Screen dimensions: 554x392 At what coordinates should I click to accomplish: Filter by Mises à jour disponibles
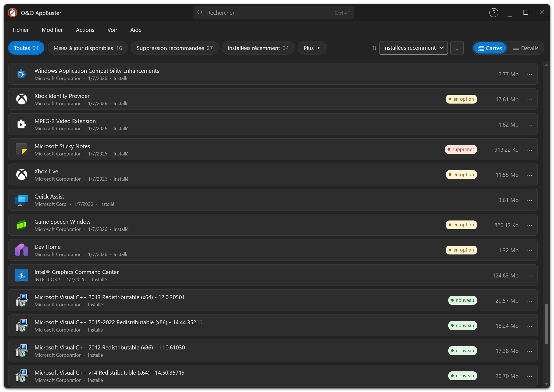coord(88,48)
